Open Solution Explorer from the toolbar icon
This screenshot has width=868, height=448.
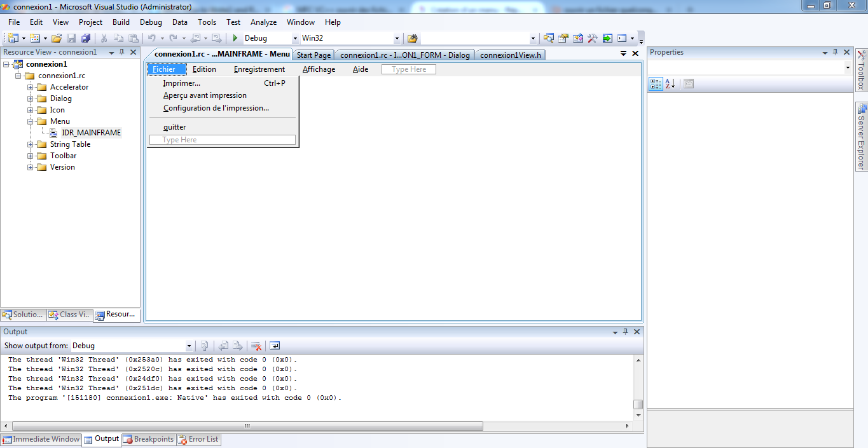(x=548, y=38)
